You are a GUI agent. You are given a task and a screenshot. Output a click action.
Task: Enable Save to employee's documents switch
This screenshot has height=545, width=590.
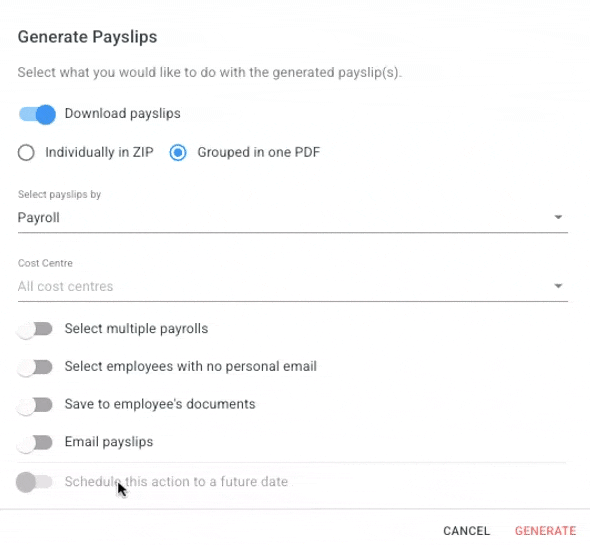[35, 405]
